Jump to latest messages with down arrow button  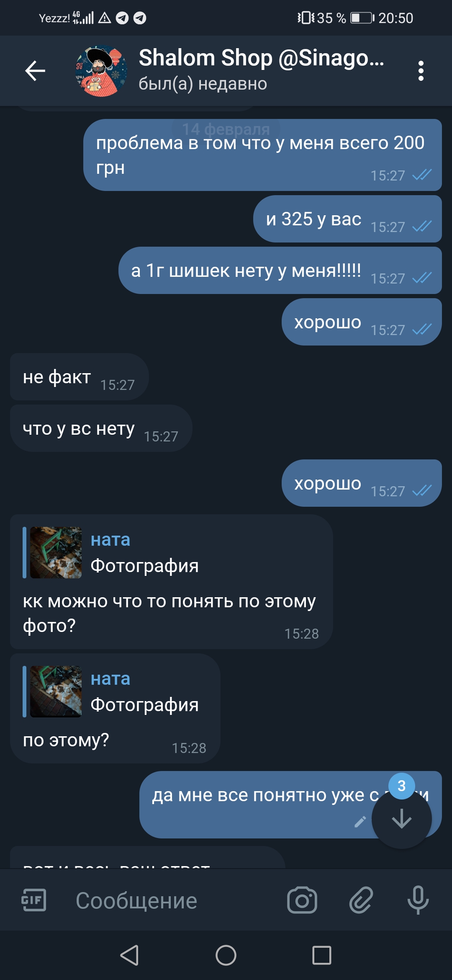click(x=402, y=819)
